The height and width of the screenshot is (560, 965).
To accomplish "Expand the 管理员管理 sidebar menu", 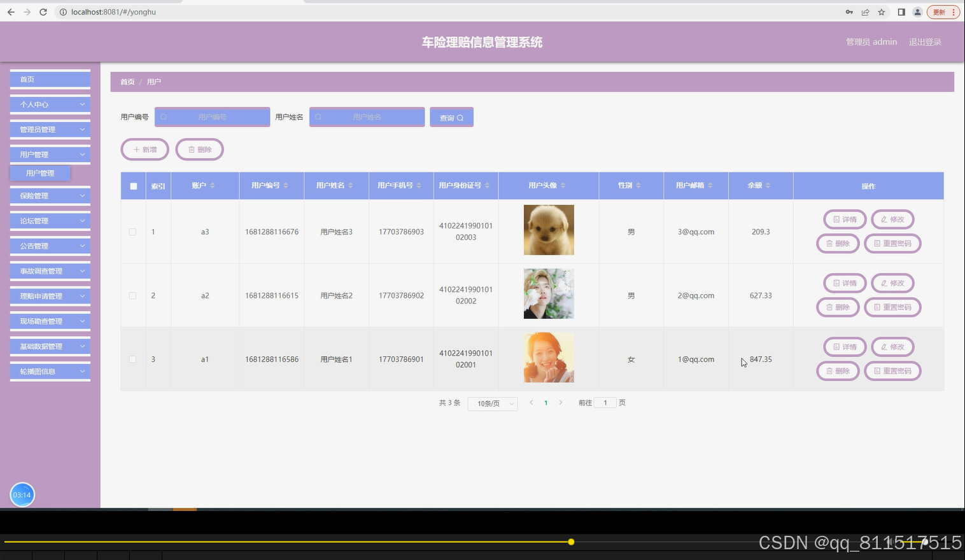I will [x=50, y=129].
